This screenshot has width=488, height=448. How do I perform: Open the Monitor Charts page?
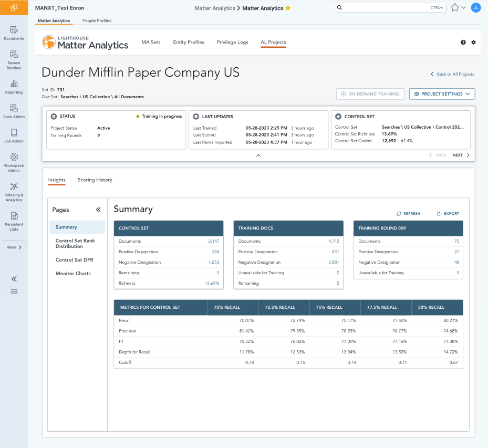(73, 274)
